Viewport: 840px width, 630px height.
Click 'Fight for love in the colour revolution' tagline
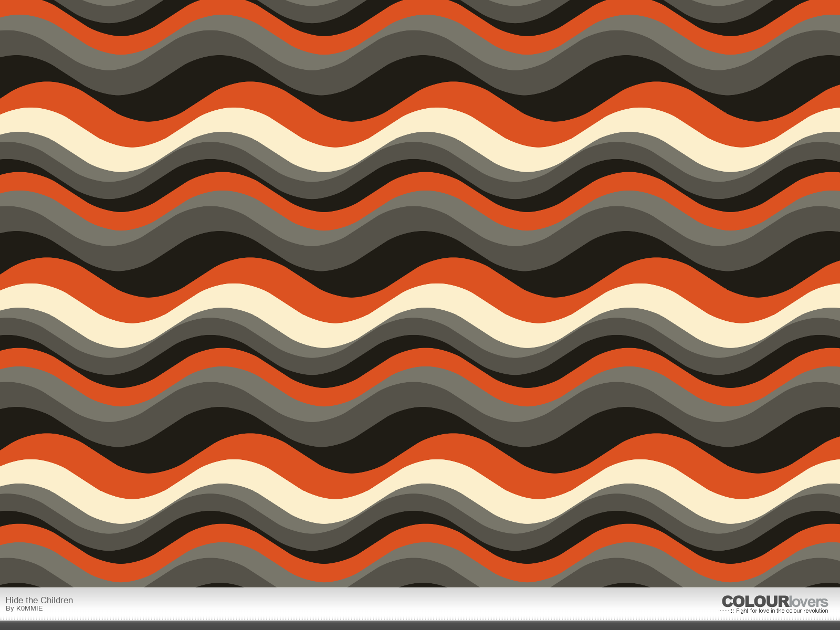782,611
